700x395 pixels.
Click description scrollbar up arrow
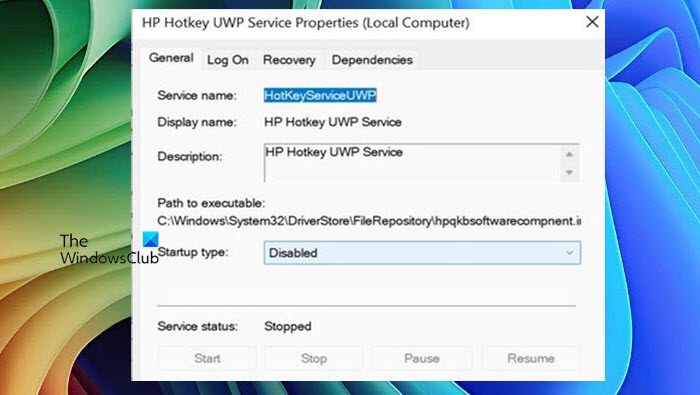point(569,154)
